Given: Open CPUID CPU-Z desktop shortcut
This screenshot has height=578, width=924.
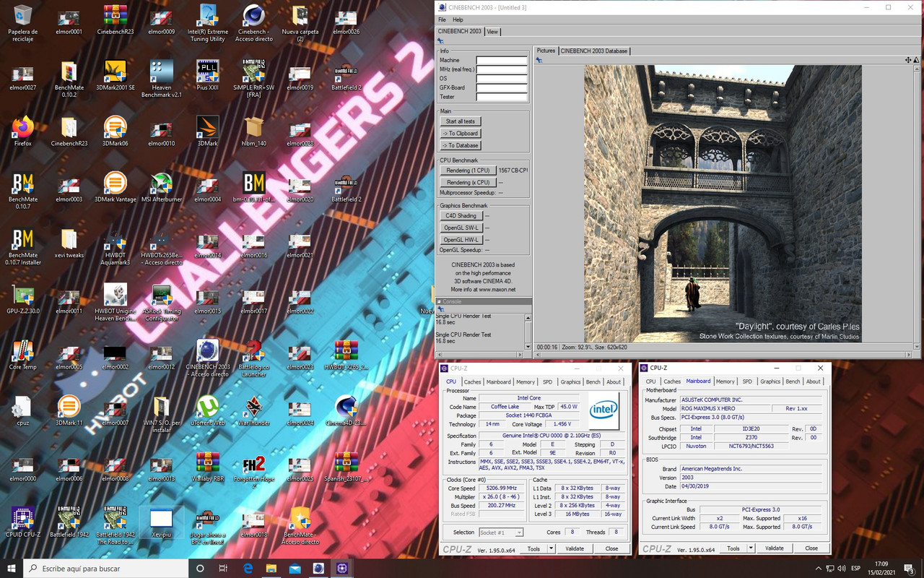Looking at the screenshot, I should [22, 523].
